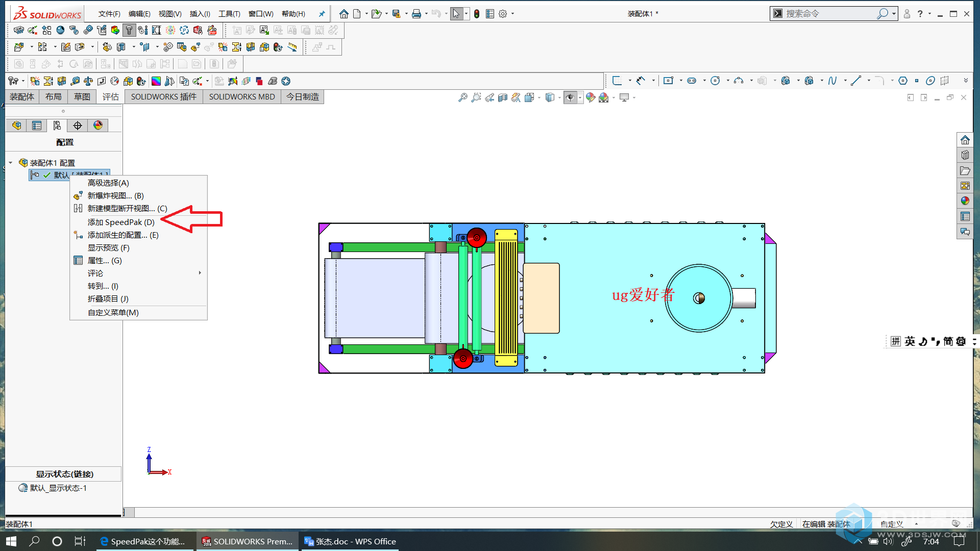The height and width of the screenshot is (551, 980).
Task: Create a new document with the New icon
Action: point(357,14)
